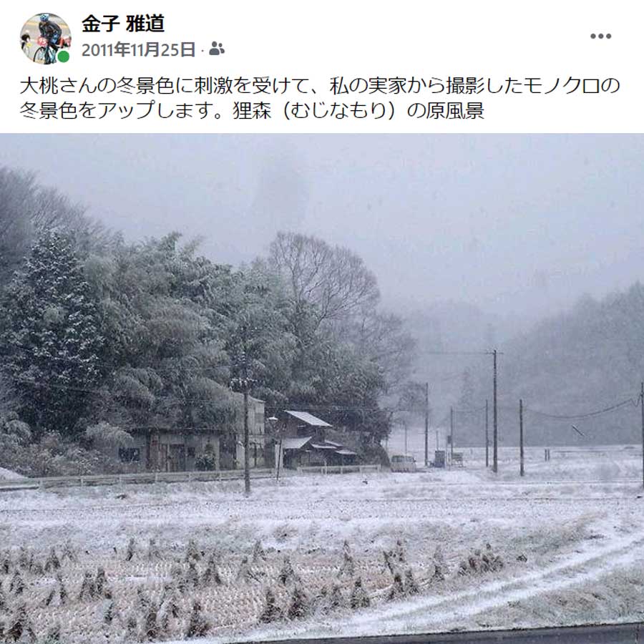Viewport: 644px width, 644px height.
Task: Open 金子 雅道's profile name link
Action: click(x=123, y=24)
